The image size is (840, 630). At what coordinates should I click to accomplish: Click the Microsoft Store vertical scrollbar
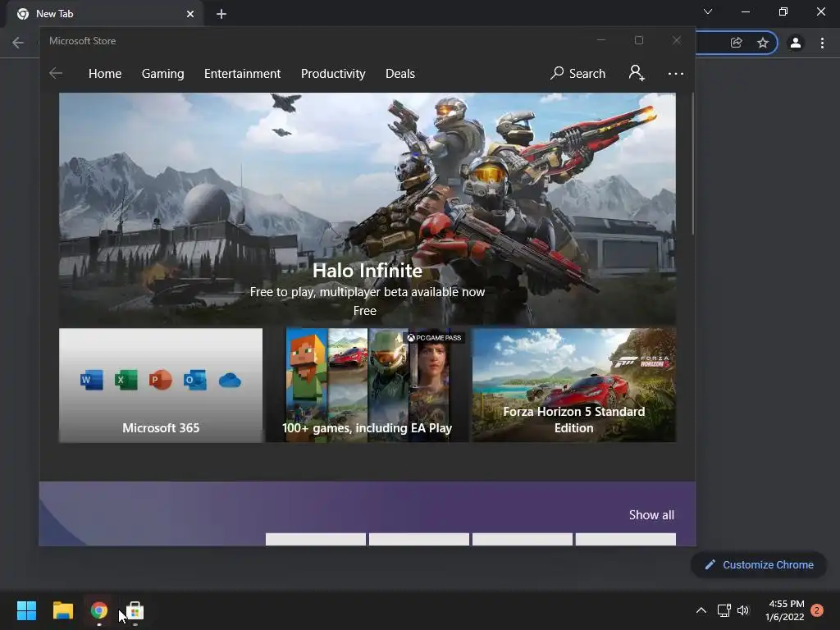click(692, 163)
